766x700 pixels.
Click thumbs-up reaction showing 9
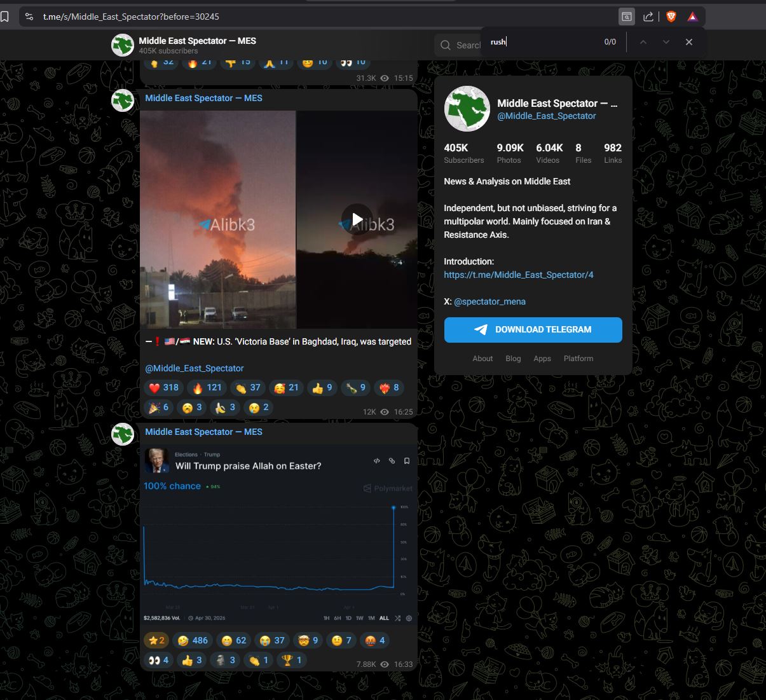point(322,387)
